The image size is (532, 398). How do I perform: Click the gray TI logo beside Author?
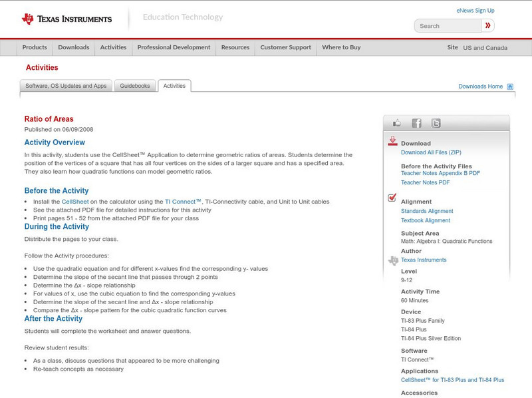pyautogui.click(x=393, y=260)
